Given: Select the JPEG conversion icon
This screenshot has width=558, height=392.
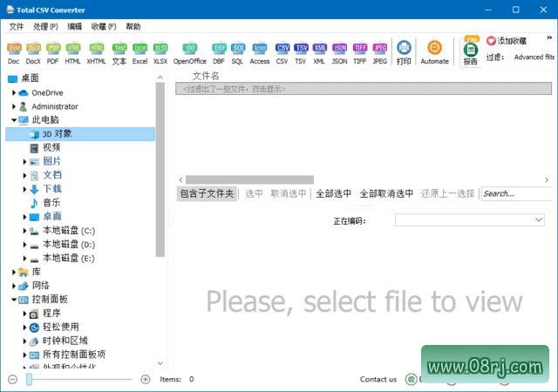Looking at the screenshot, I should (380, 53).
